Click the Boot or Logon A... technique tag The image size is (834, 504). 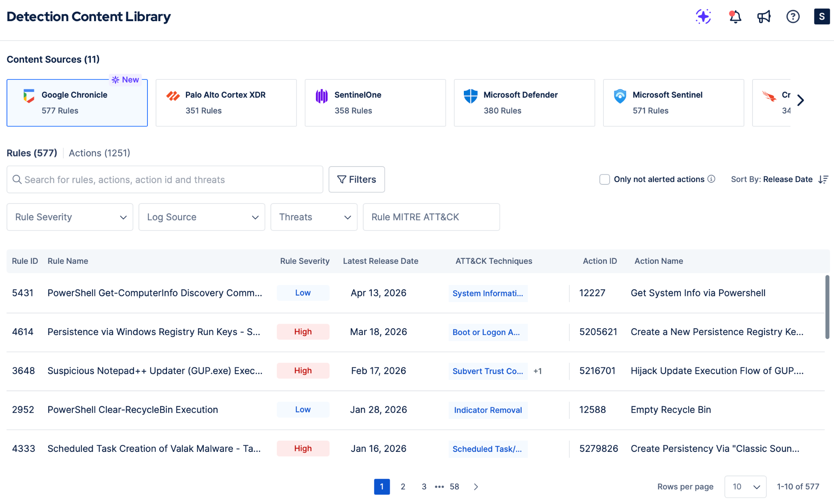[x=488, y=332]
